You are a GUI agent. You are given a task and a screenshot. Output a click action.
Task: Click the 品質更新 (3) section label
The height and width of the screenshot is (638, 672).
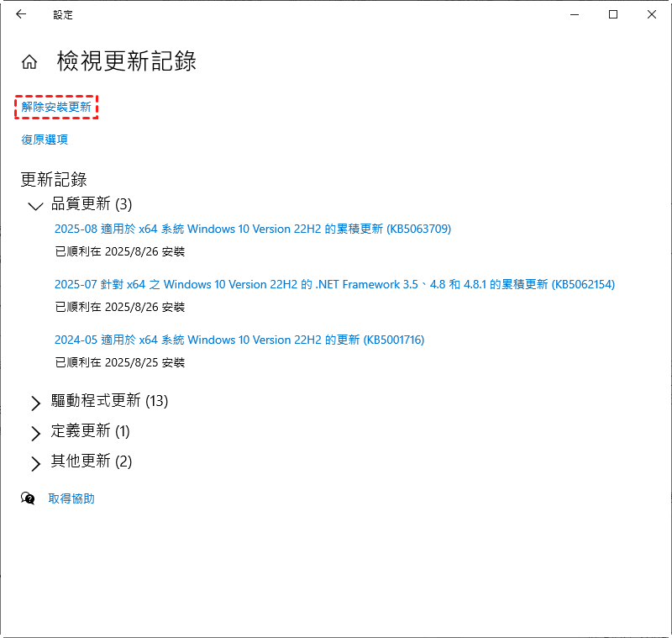tap(92, 203)
